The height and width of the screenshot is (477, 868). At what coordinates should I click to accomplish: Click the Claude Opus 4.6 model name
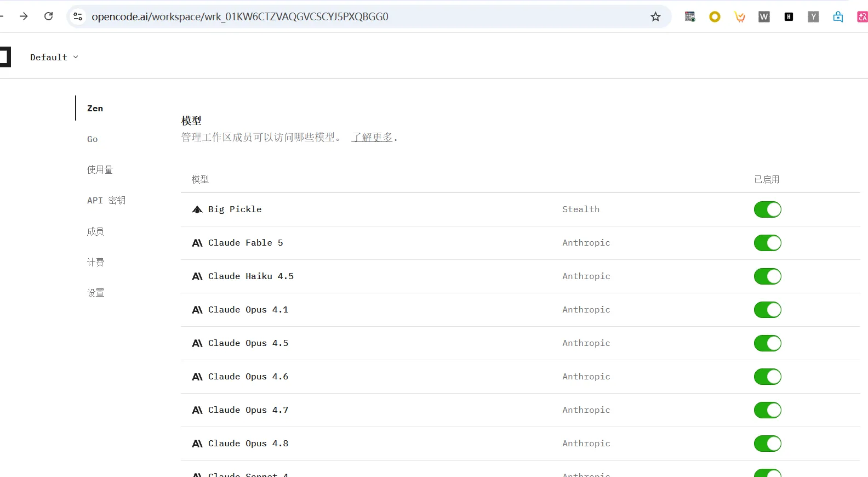248,377
